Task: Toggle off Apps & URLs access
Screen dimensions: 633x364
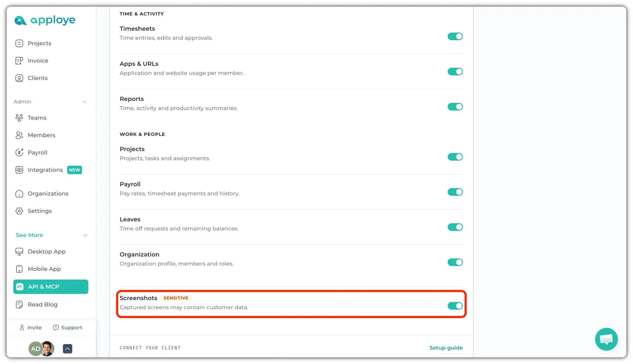Action: (x=455, y=71)
